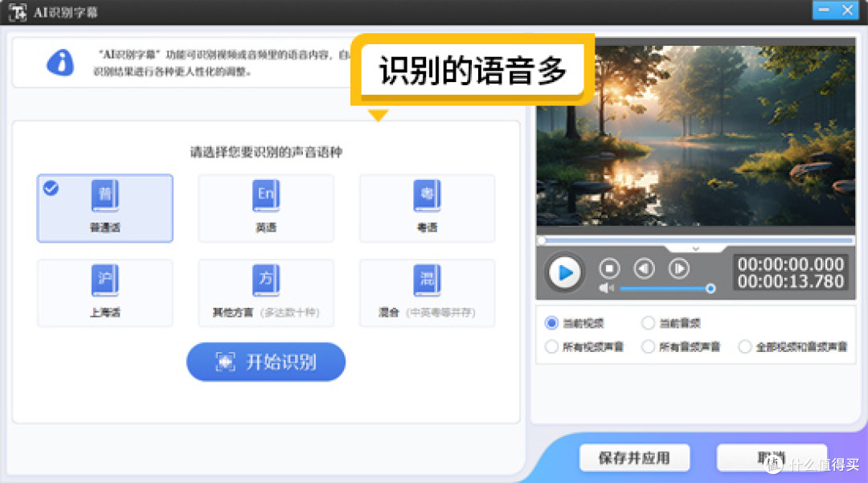Select the 上海话 Shanghainese language card
The height and width of the screenshot is (483, 868).
(x=105, y=293)
